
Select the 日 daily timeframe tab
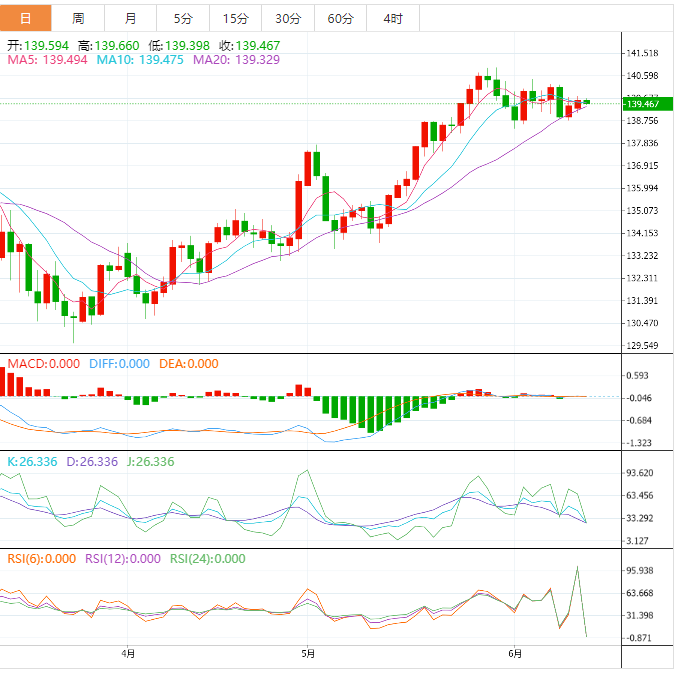pyautogui.click(x=26, y=18)
